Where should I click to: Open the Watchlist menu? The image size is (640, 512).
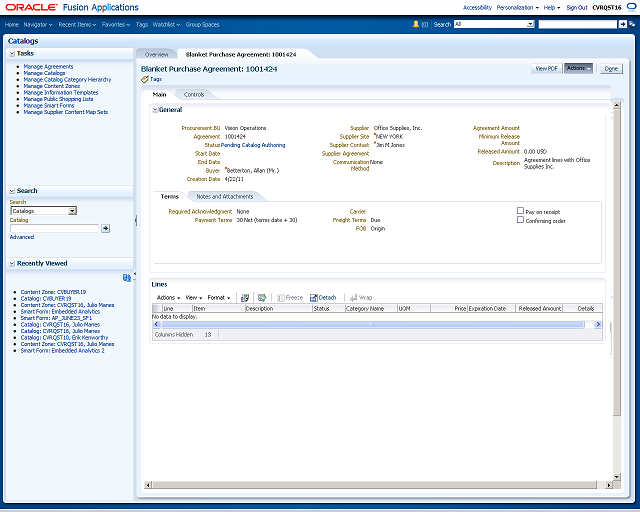(x=167, y=24)
